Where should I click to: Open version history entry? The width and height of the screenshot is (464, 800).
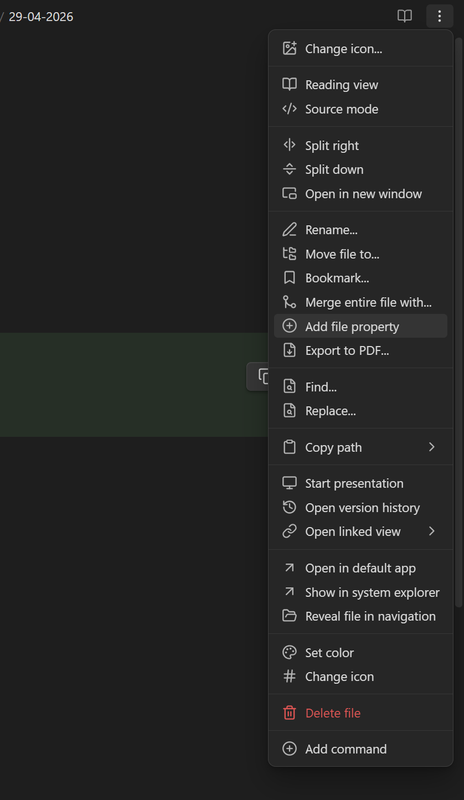pos(360,508)
